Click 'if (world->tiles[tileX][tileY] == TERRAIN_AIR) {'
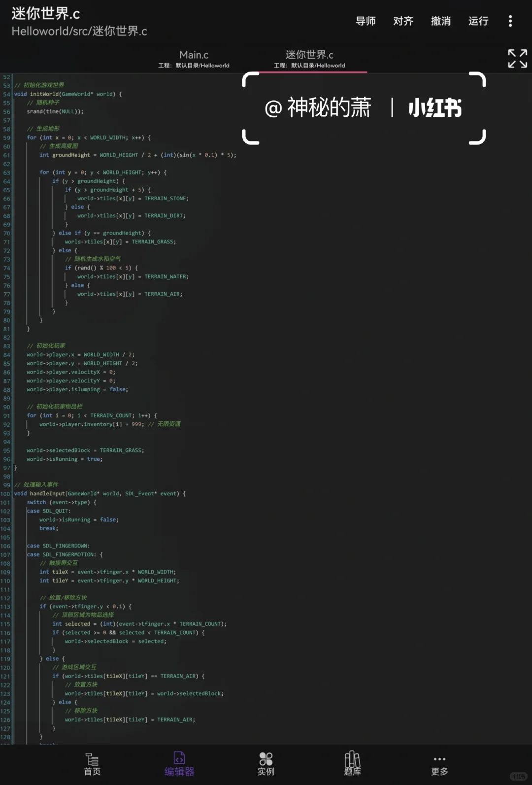 129,677
